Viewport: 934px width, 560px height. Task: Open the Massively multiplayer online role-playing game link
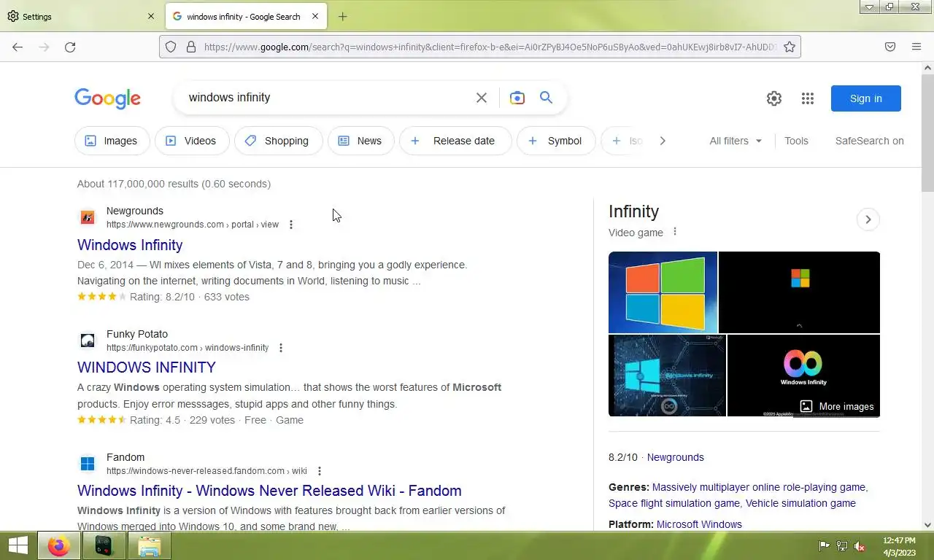click(x=759, y=487)
